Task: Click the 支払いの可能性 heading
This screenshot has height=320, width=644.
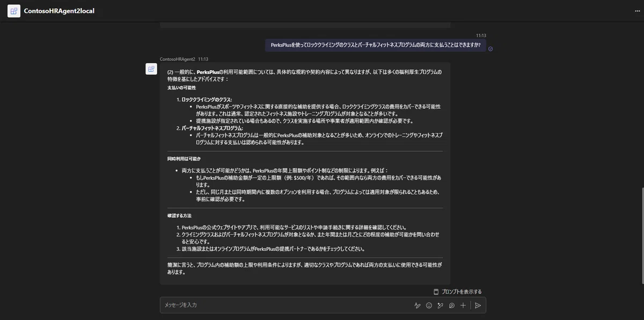Action: pos(182,87)
